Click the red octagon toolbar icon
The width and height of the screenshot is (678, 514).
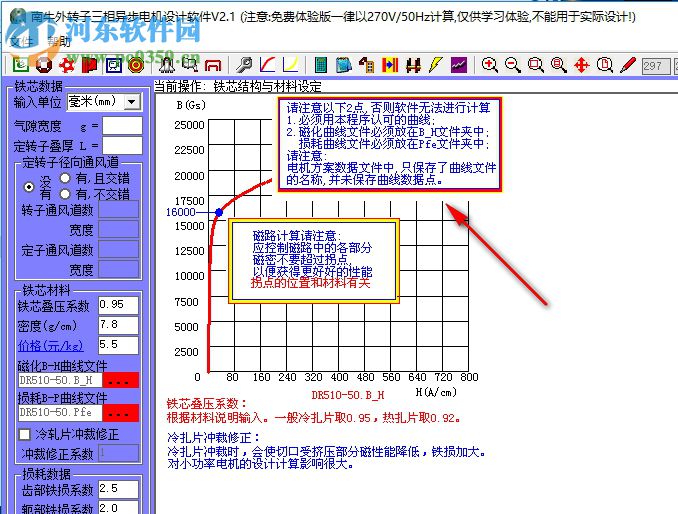tap(44, 65)
